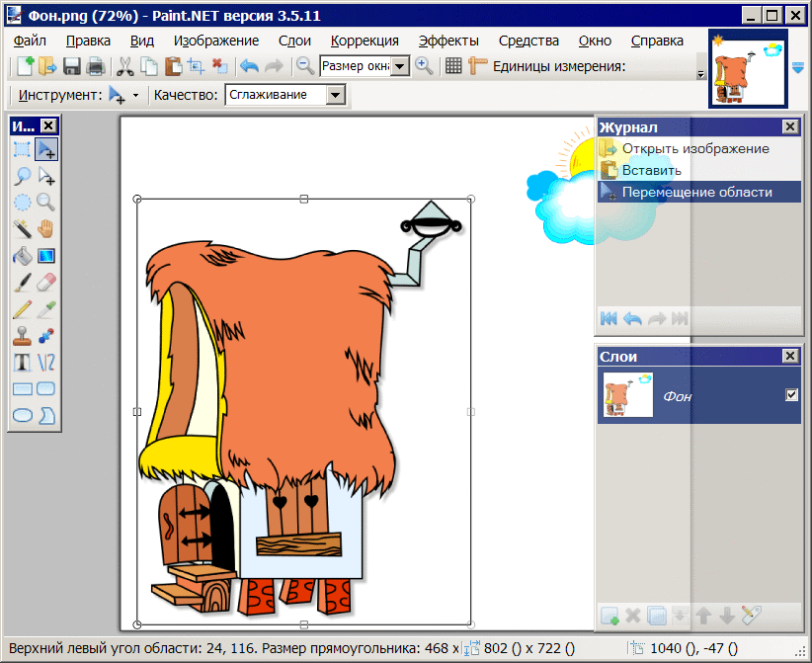
Task: Open the Коррекция menu
Action: coord(365,41)
